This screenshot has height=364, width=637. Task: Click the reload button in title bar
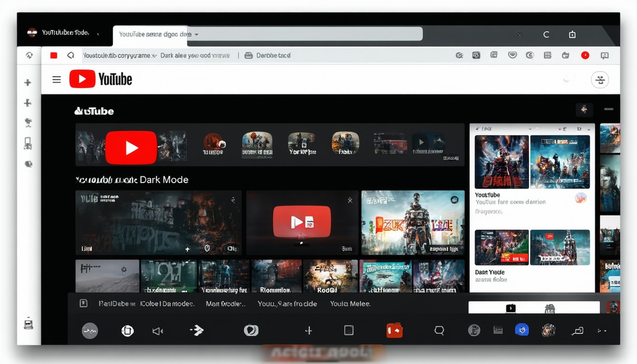coord(546,35)
